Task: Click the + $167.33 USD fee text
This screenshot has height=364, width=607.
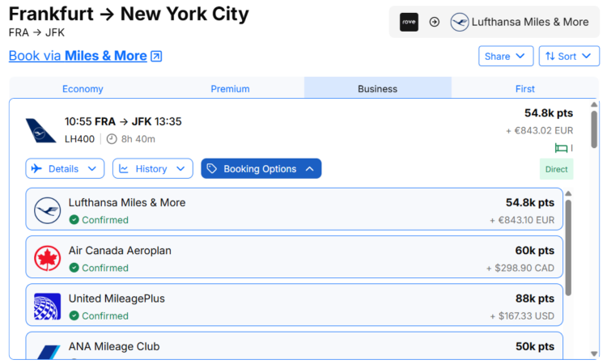Action: (x=522, y=316)
